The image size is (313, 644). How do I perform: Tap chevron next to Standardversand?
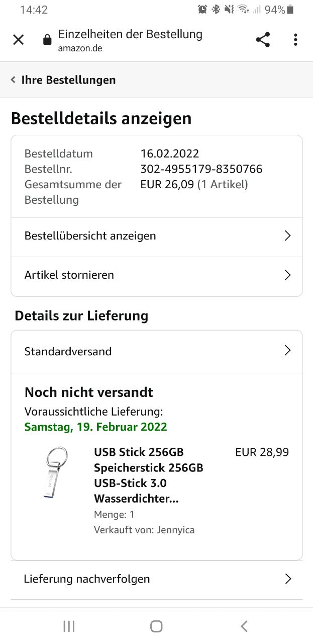click(287, 351)
